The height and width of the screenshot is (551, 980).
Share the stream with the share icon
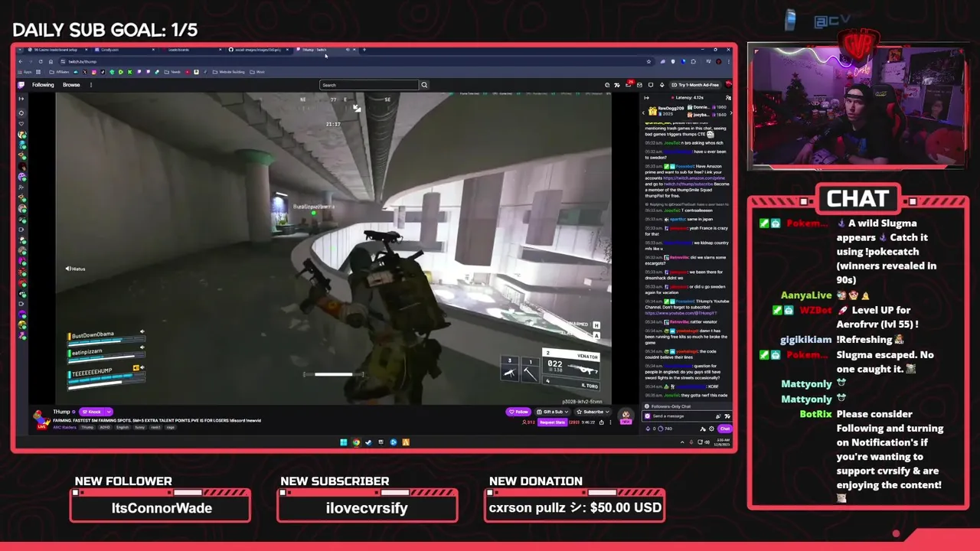click(602, 422)
